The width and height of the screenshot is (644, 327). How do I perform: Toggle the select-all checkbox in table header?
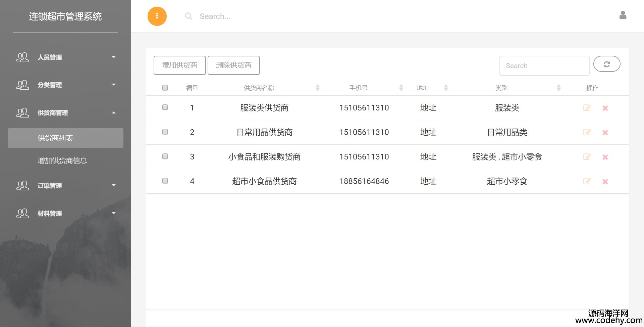(x=165, y=88)
